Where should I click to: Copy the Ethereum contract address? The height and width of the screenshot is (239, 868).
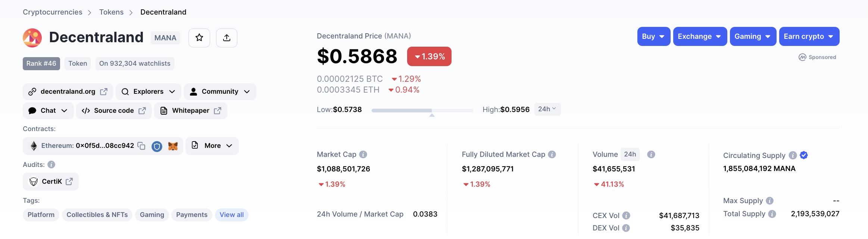coord(141,146)
